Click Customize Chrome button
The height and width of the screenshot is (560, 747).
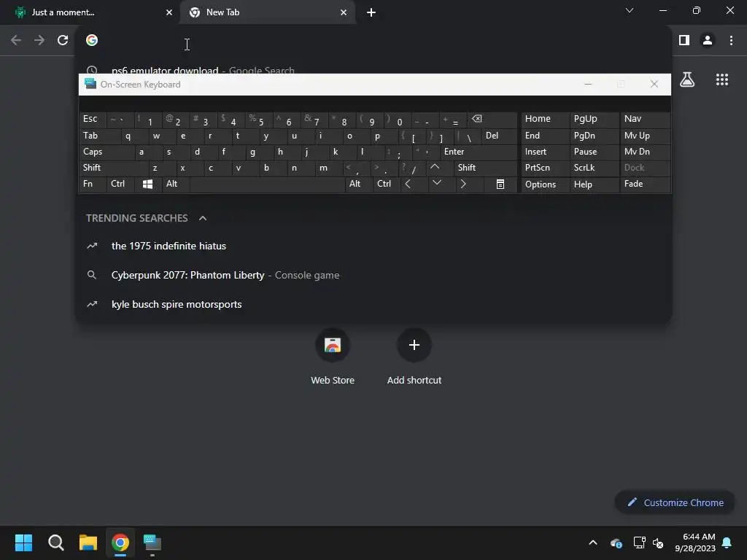click(x=675, y=503)
